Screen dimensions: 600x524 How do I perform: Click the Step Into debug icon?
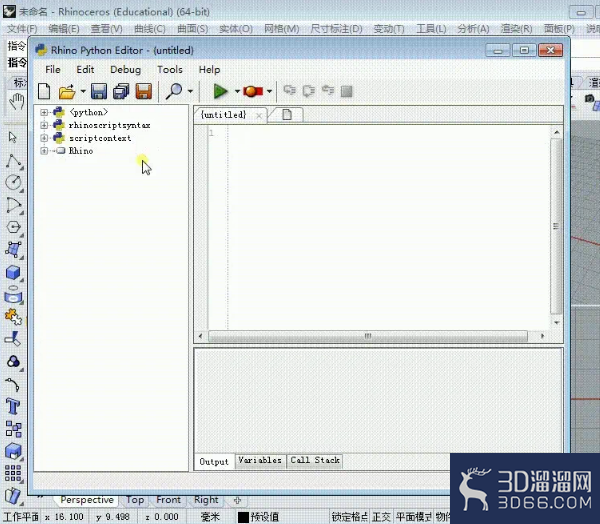(290, 91)
